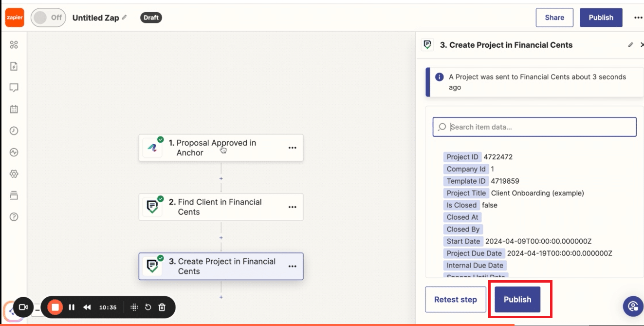644x326 pixels.
Task: Click the Financial Cents icon in panel header
Action: tap(428, 45)
